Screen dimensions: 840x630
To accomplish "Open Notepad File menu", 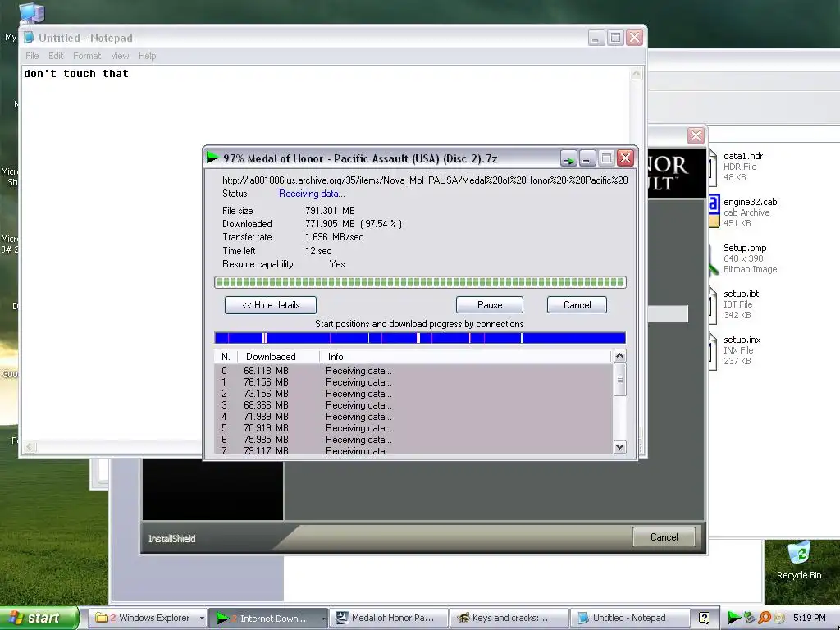I will 32,56.
